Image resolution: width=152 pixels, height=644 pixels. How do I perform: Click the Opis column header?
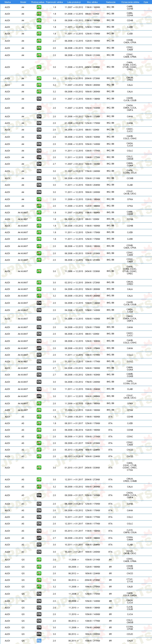(146, 2)
